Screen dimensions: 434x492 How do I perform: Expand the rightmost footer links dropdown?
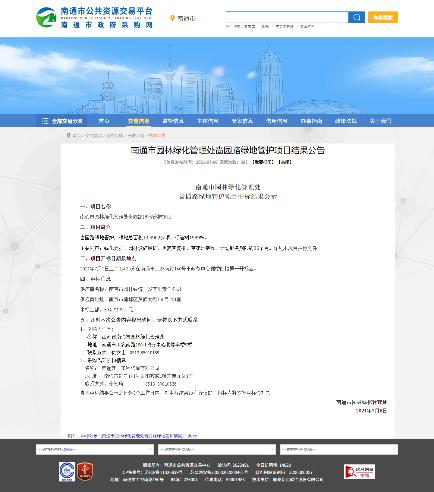coord(339,449)
